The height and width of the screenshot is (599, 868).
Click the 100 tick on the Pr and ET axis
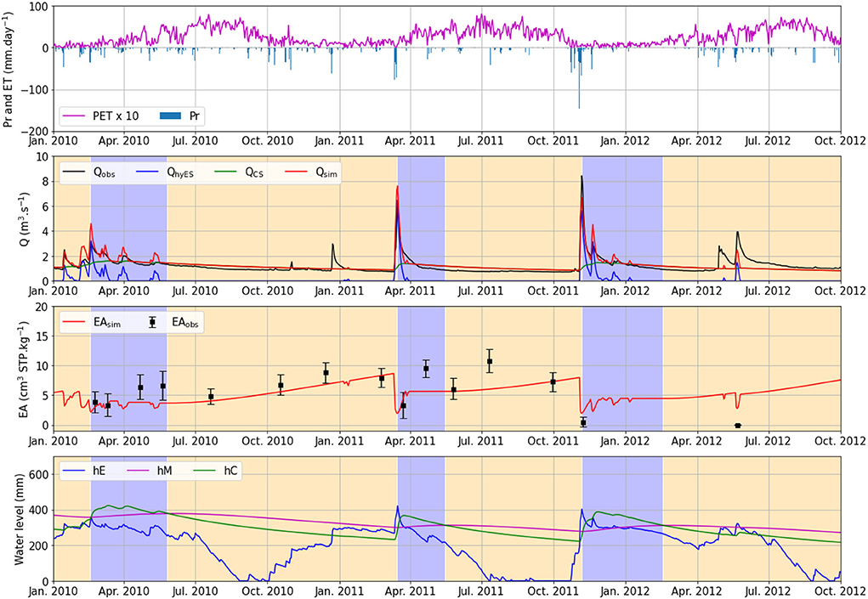point(39,7)
